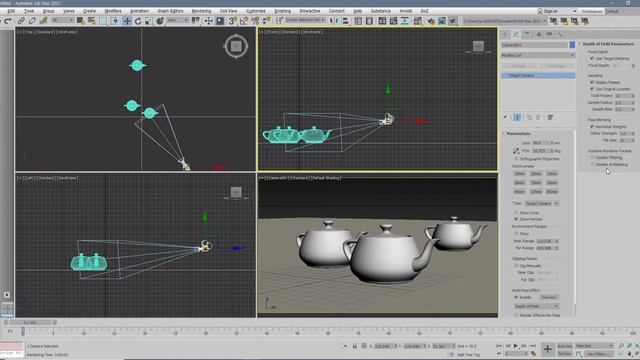Open the camera Type dropdown
This screenshot has height=360, width=640.
click(x=542, y=203)
